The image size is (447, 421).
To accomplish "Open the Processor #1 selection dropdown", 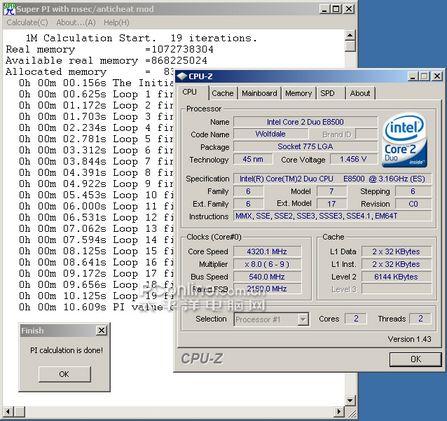I will click(303, 319).
